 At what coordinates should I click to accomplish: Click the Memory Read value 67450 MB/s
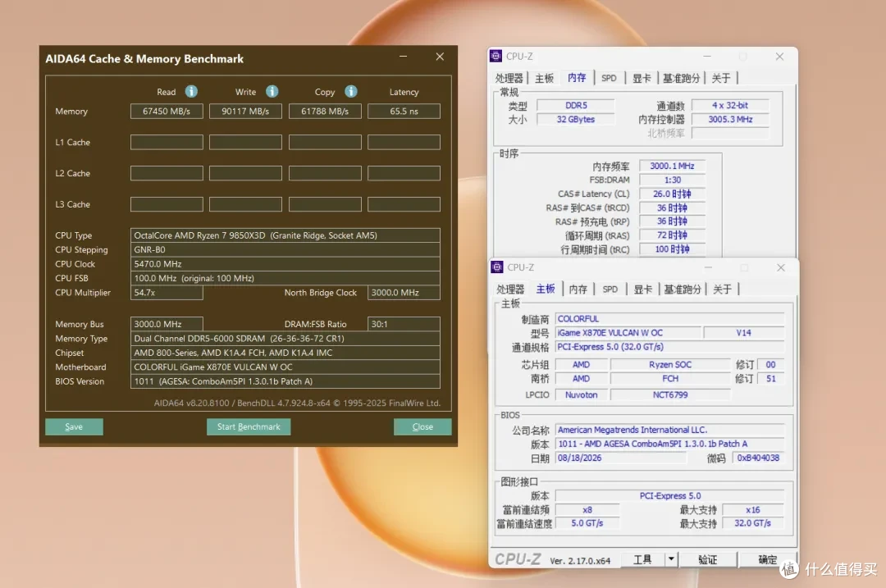(167, 112)
